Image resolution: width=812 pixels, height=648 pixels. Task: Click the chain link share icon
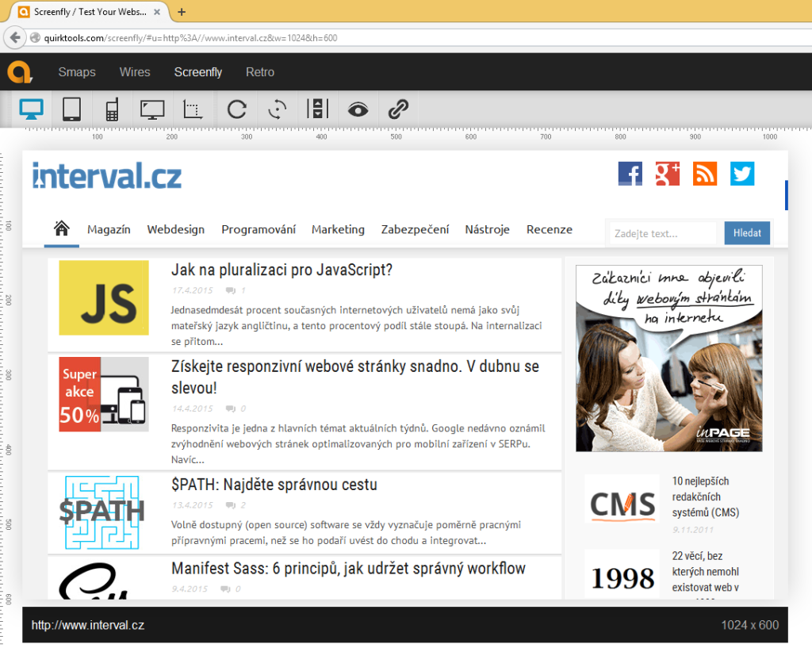[398, 109]
